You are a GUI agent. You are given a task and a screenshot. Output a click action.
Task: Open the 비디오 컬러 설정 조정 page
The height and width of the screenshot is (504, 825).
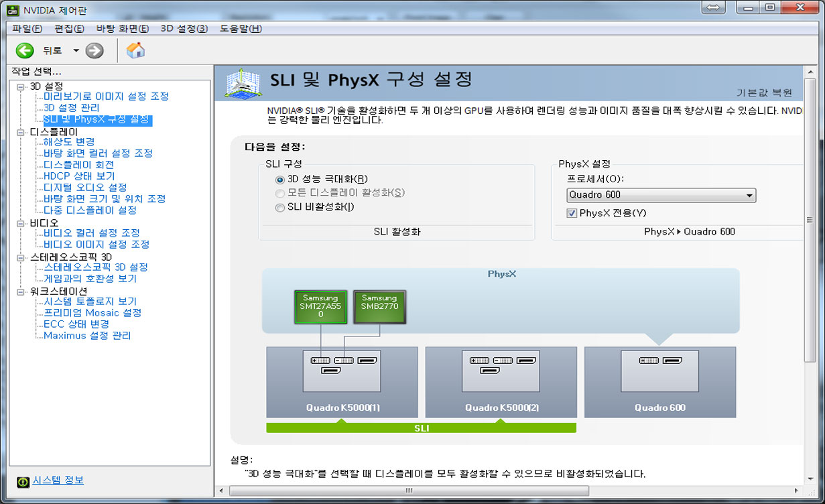pyautogui.click(x=92, y=233)
